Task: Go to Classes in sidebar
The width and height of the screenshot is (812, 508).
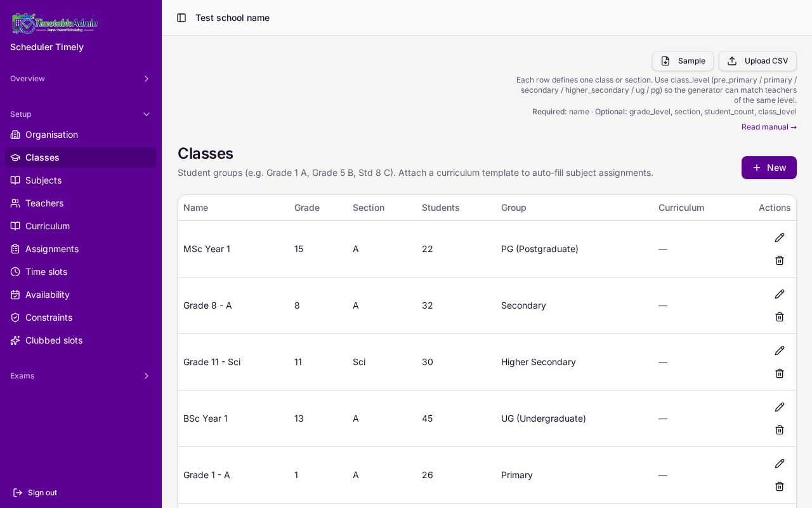Action: [x=81, y=157]
